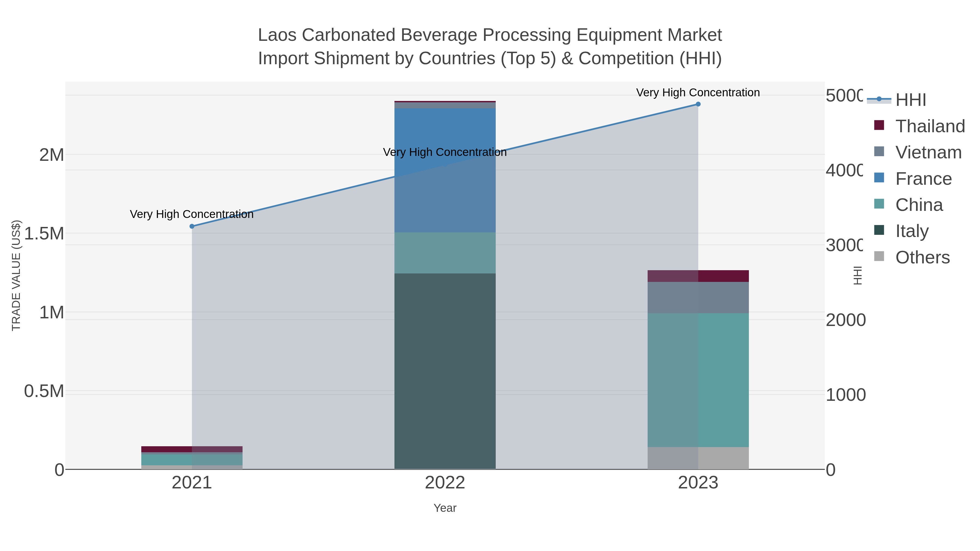Click the rotated HHI right axis title
980x551 pixels.
coord(857,275)
